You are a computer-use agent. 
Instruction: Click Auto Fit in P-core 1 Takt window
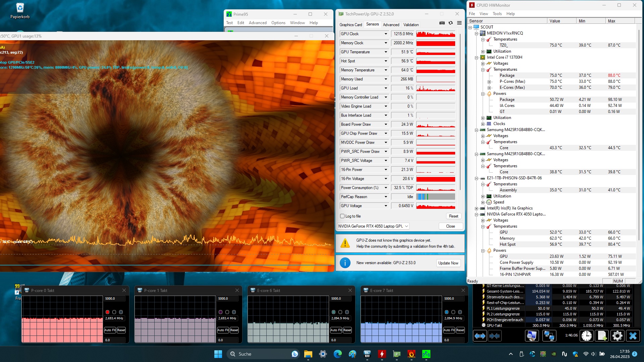pyautogui.click(x=223, y=330)
